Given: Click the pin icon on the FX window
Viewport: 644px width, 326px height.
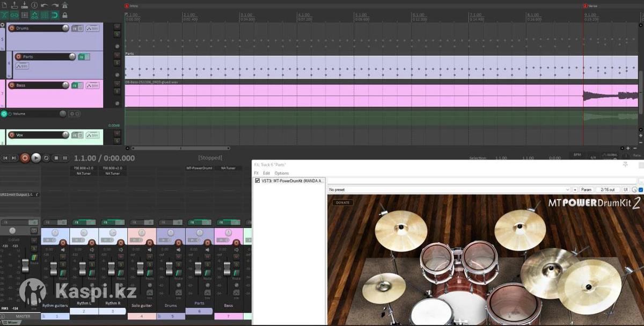Looking at the screenshot, I should pos(624,164).
